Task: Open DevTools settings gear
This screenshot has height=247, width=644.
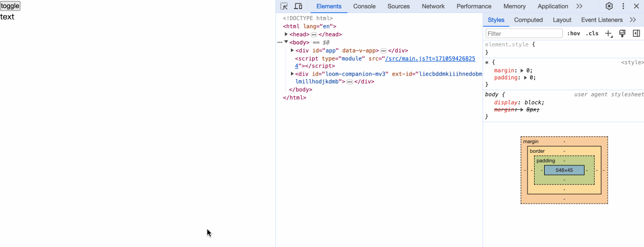Action: [x=609, y=6]
